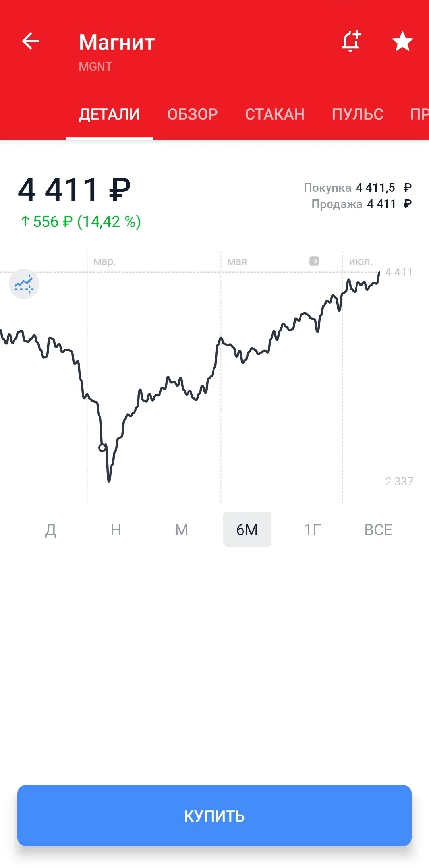The width and height of the screenshot is (429, 868).
Task: Switch to the ДЕТАЛИ tab
Action: click(109, 114)
